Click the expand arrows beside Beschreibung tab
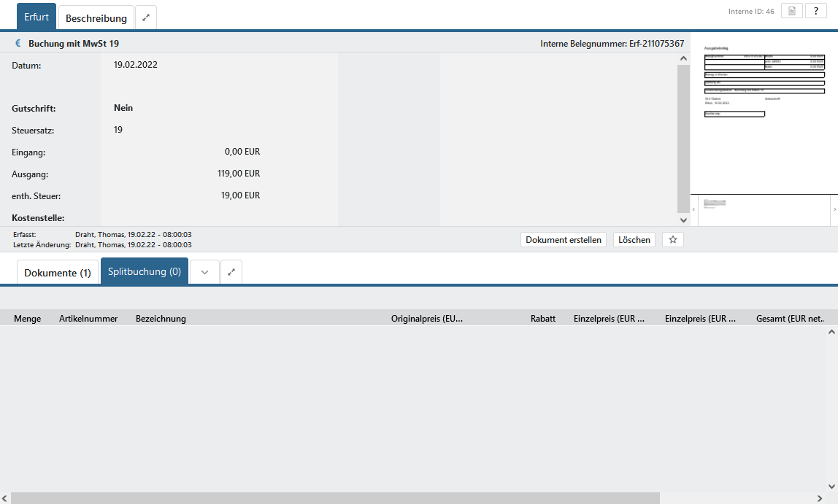838x504 pixels. (146, 18)
